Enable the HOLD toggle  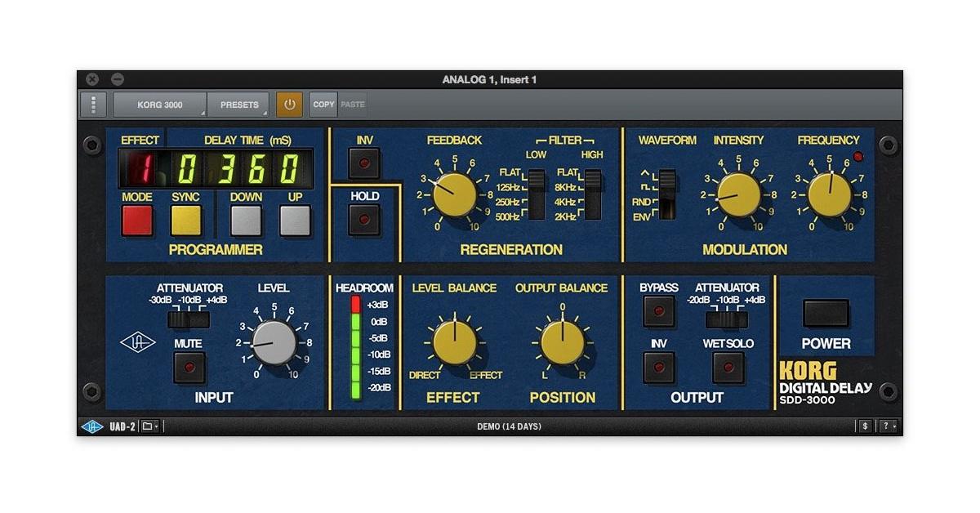click(364, 219)
